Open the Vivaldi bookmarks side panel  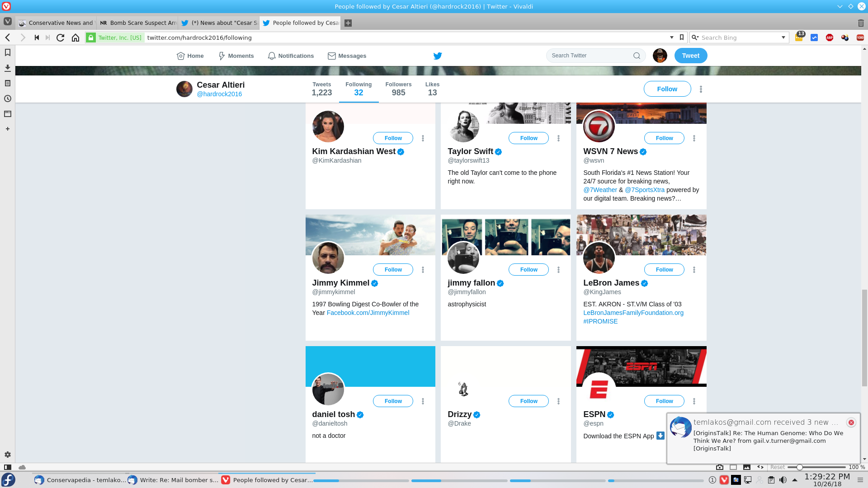7,52
